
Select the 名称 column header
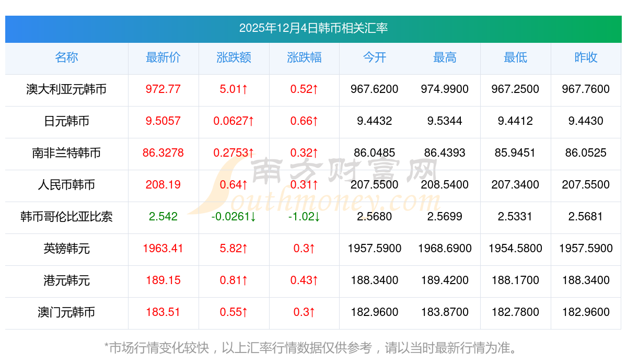click(66, 57)
